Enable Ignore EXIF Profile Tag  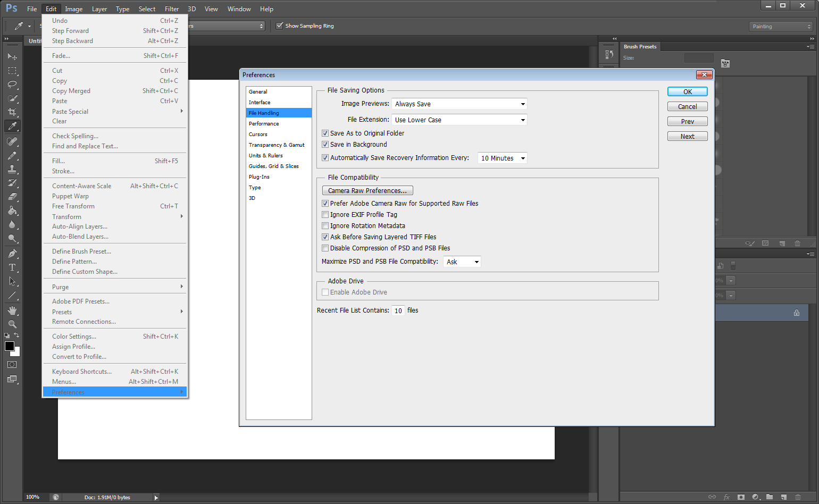pos(325,215)
